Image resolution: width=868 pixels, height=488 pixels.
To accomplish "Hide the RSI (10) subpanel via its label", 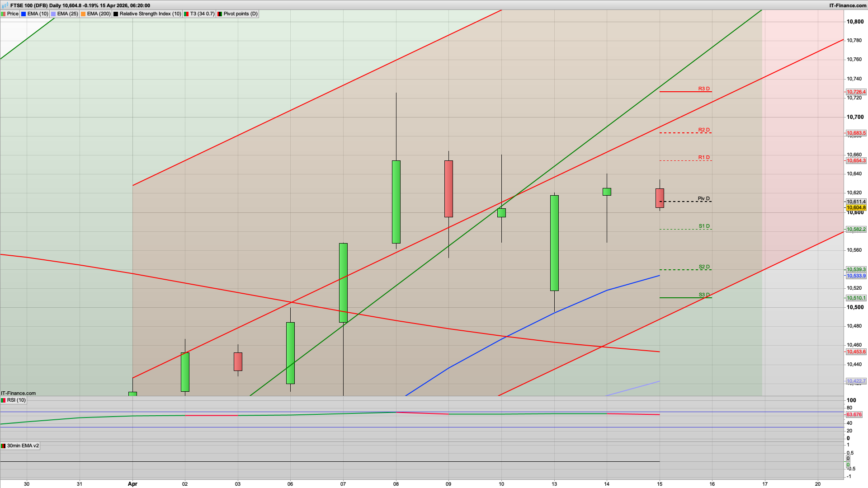I will tap(17, 400).
